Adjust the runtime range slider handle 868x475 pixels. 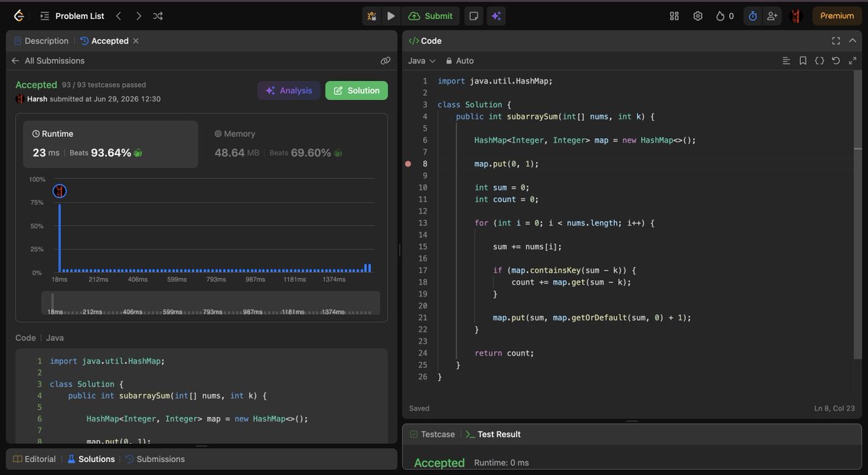[x=52, y=302]
